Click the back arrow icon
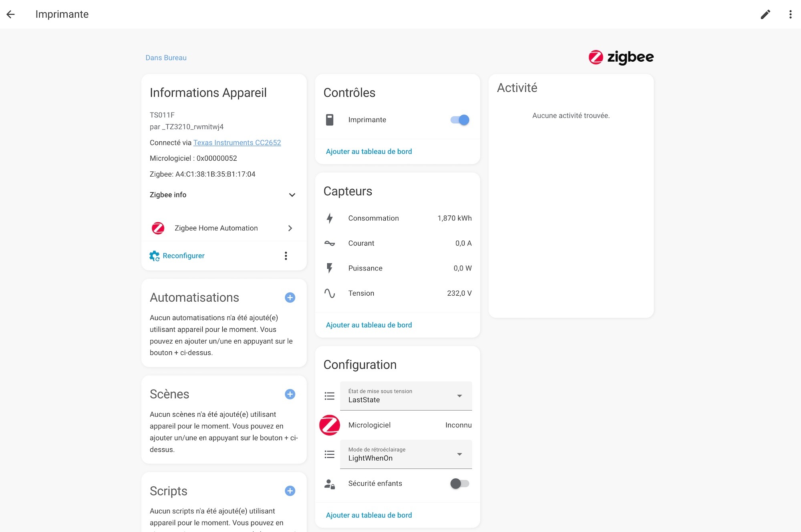This screenshot has width=801, height=532. [x=11, y=14]
